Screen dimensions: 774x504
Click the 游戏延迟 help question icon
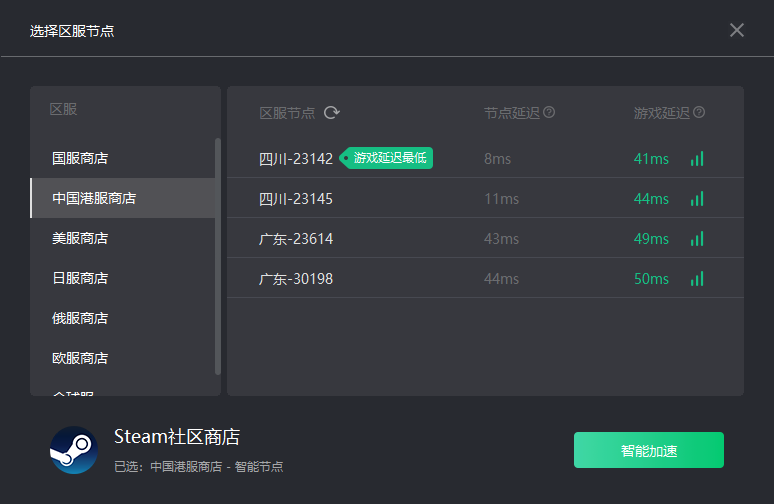pos(699,112)
